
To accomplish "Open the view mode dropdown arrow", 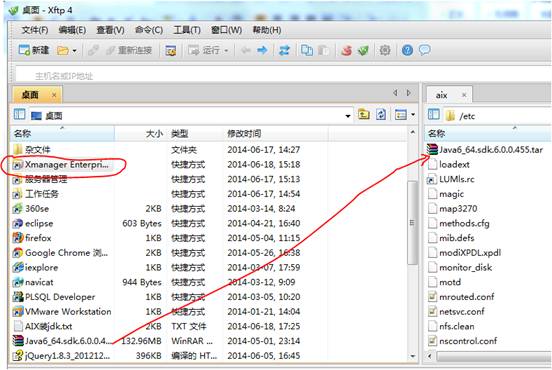I will (x=413, y=115).
